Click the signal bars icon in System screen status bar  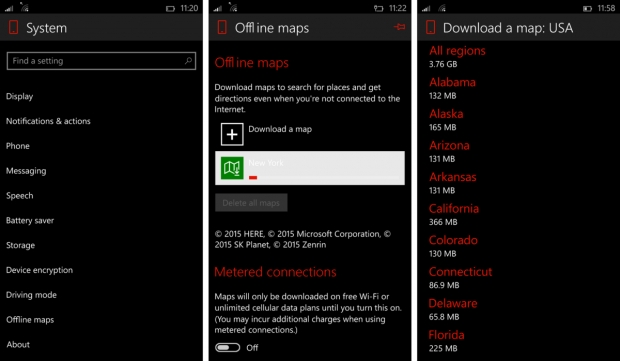pyautogui.click(x=9, y=8)
